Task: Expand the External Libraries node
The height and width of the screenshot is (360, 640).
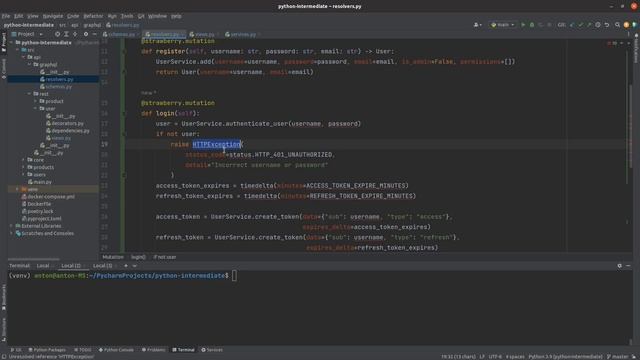Action: pos(11,226)
